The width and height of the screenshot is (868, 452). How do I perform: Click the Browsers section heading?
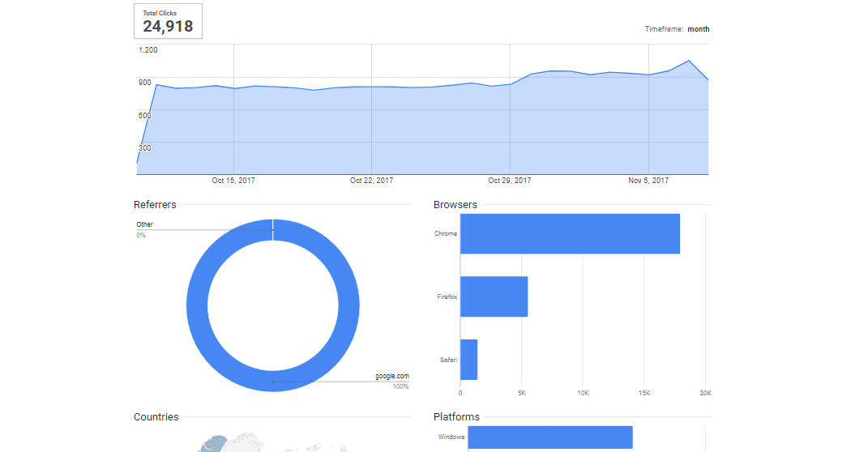[455, 205]
